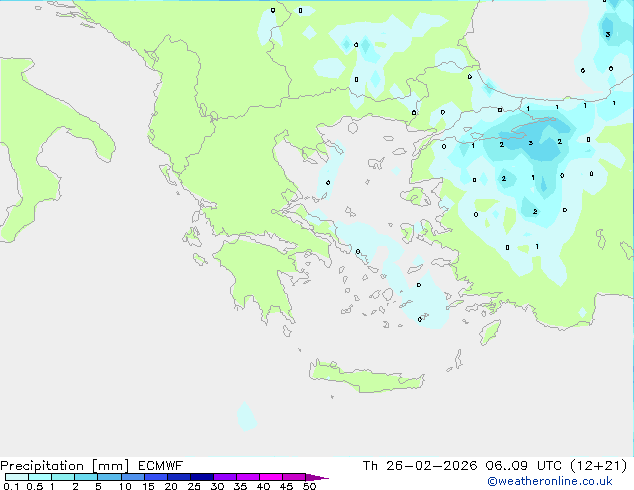The width and height of the screenshot is (634, 490).
Task: Click the "45" legend scale label
Action: point(286,486)
